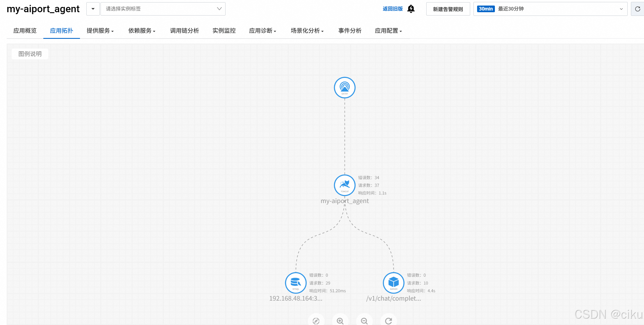
Task: Click the 新建告警规则 button
Action: [448, 9]
